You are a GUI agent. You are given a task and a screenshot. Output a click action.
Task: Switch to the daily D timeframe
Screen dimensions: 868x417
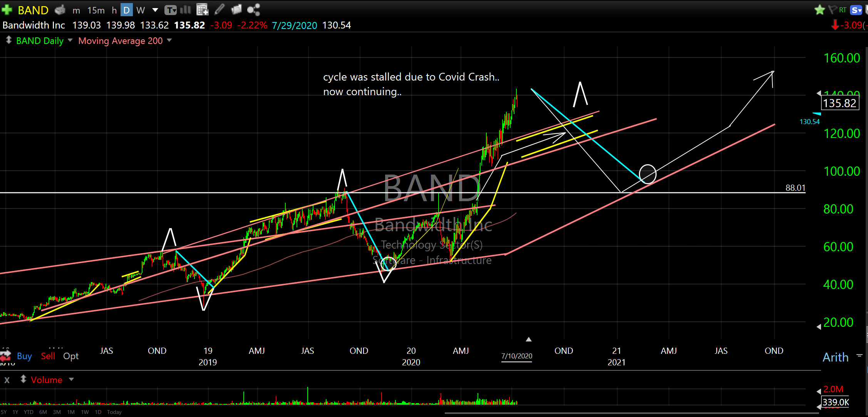coord(126,10)
